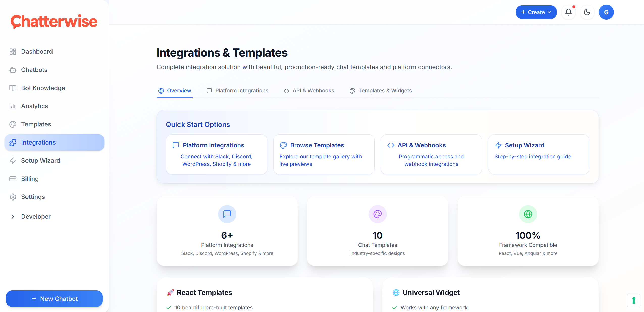Image resolution: width=644 pixels, height=312 pixels.
Task: Toggle dark mode moon icon
Action: (587, 12)
